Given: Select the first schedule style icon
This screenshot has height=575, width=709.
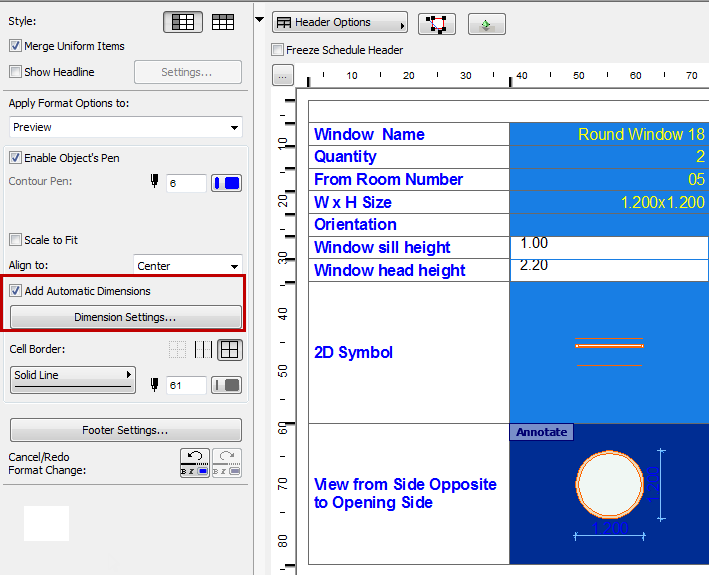Looking at the screenshot, I should tap(183, 22).
